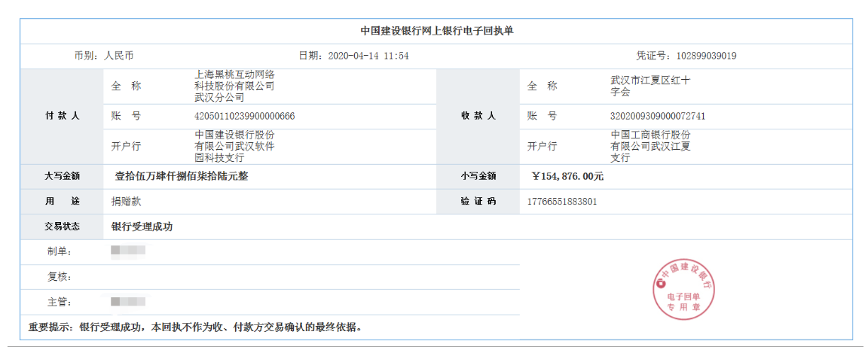Select the payer account number 42050110239900000666
Screen dimensions: 868x353
click(244, 116)
